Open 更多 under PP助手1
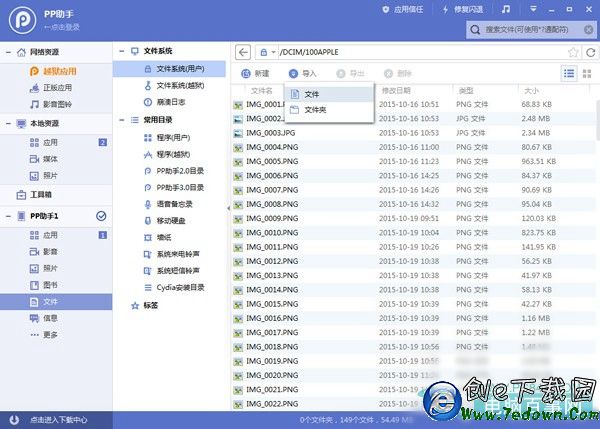 pyautogui.click(x=44, y=335)
